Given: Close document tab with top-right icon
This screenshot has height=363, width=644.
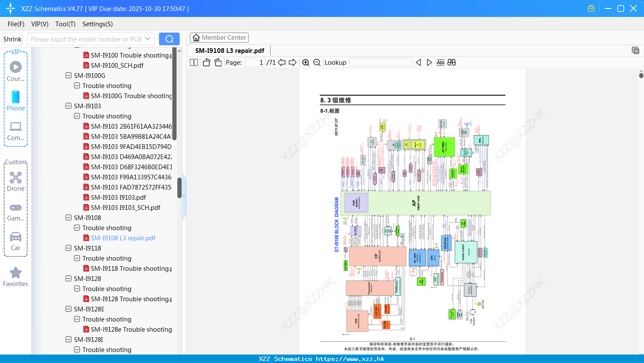Looking at the screenshot, I should pos(635,50).
